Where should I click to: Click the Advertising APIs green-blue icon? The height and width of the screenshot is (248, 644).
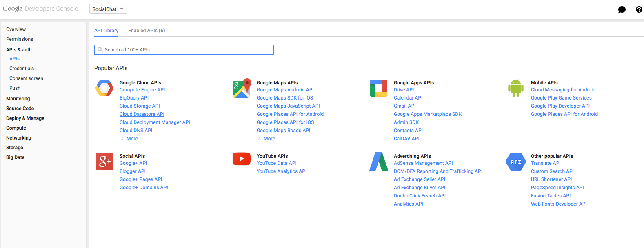pos(379,162)
